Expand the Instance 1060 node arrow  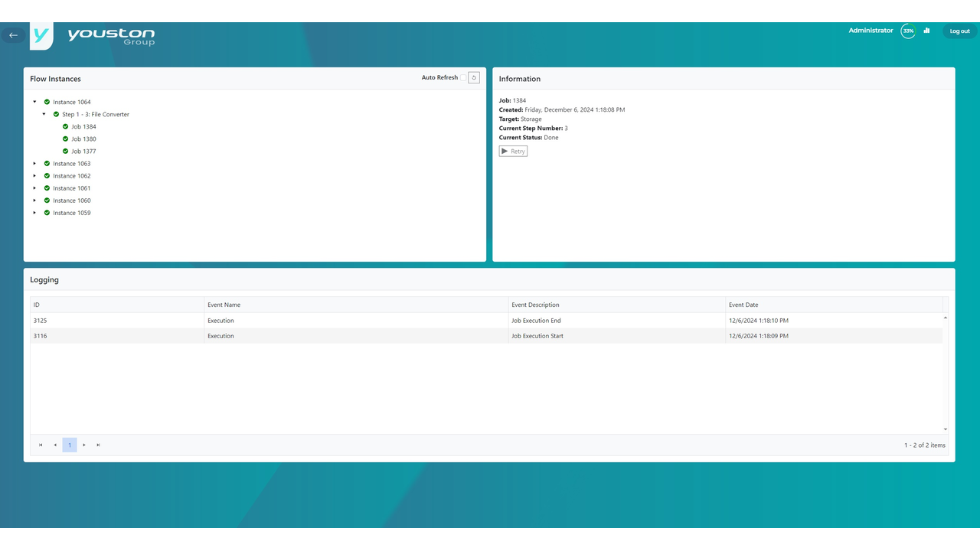(x=34, y=200)
